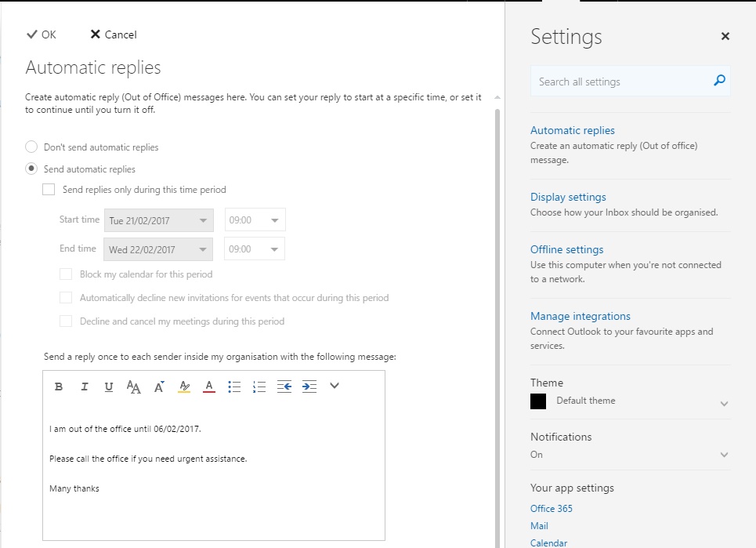
Task: Open Manage integrations settings
Action: [580, 316]
